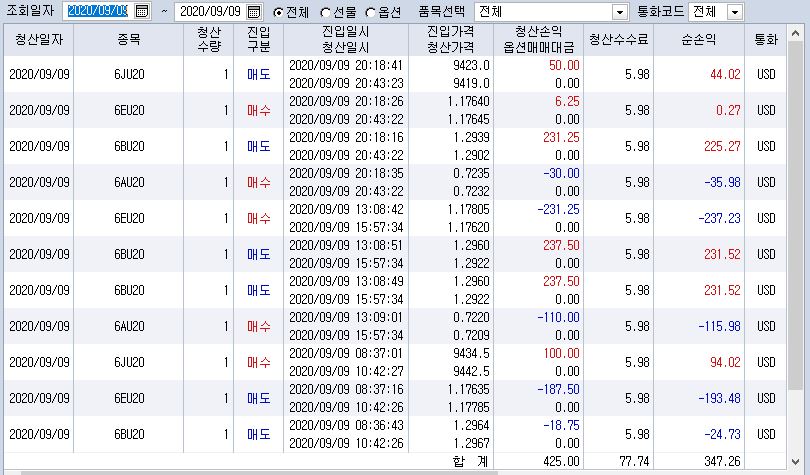Click entry time 2020/09/09 08:37:16
Viewport: 810px width, 475px height.
coord(346,389)
